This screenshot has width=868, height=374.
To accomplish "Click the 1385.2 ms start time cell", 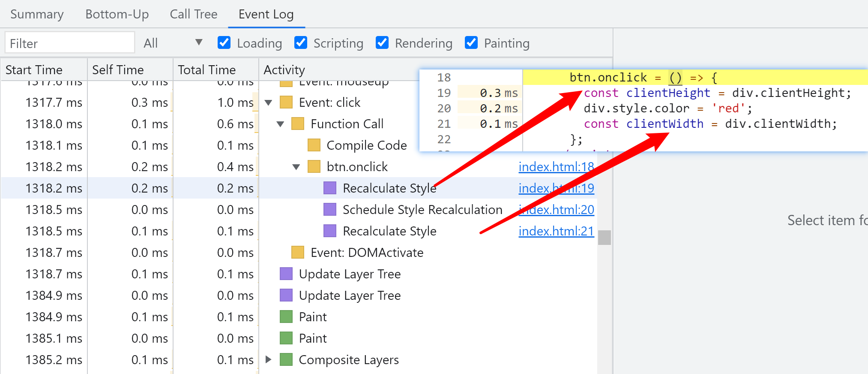I will pos(54,359).
